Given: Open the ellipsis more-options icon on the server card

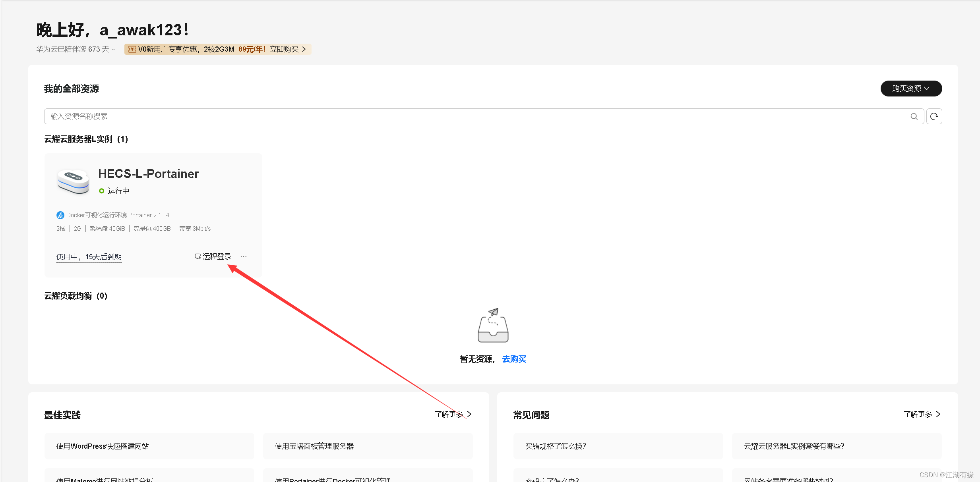Looking at the screenshot, I should pos(244,256).
